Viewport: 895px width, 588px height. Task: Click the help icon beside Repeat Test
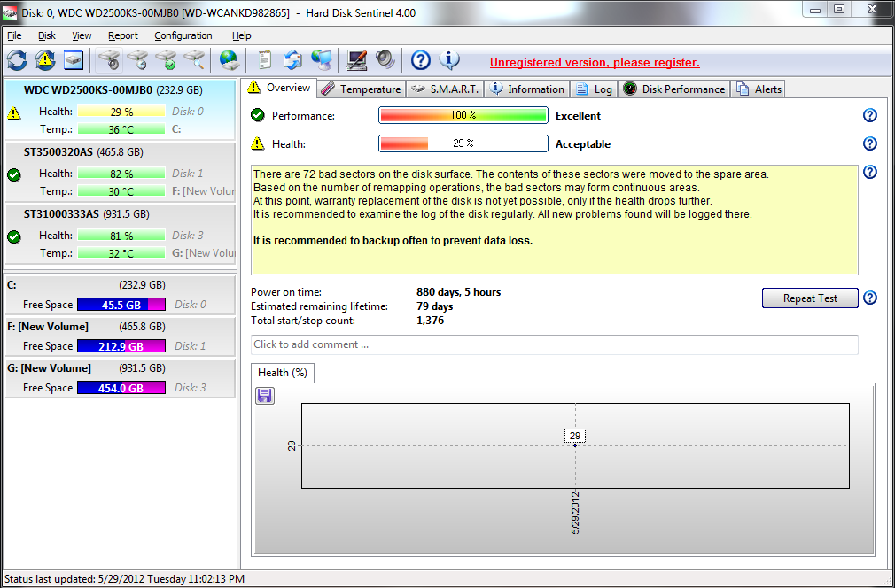tap(869, 298)
